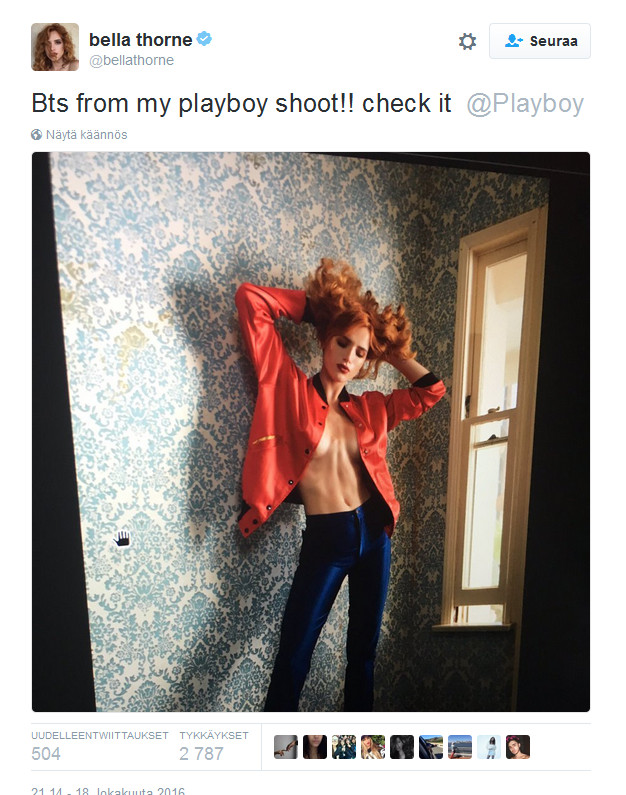View the 2 787 likes count
Screen dimensions: 626x795
(201, 753)
